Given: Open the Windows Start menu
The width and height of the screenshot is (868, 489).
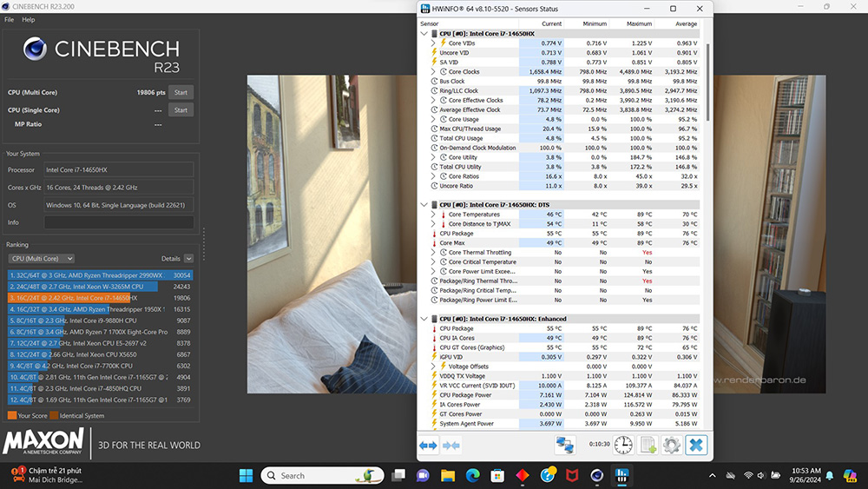Looking at the screenshot, I should click(x=246, y=475).
